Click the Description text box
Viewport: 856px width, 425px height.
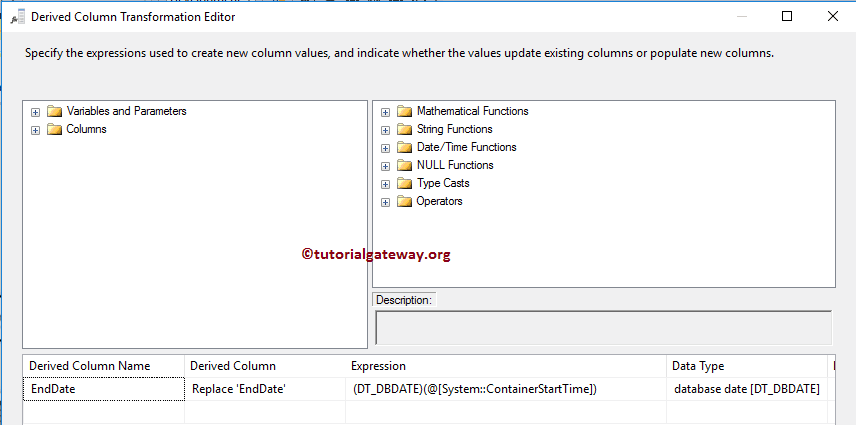(x=603, y=328)
